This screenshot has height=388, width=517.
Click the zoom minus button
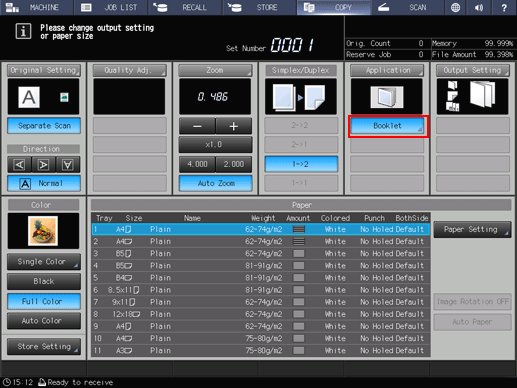(197, 126)
